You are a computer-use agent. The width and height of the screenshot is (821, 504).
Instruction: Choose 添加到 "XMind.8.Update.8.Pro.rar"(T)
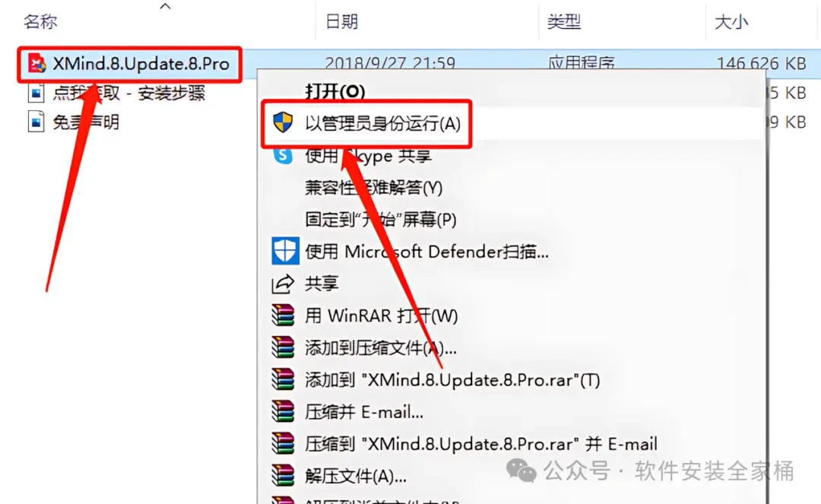point(452,380)
